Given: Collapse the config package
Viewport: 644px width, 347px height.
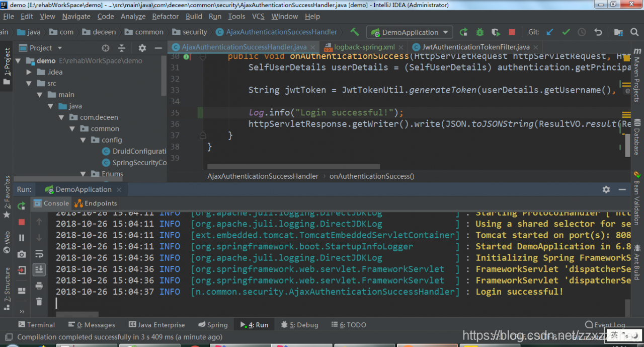Looking at the screenshot, I should pyautogui.click(x=83, y=140).
